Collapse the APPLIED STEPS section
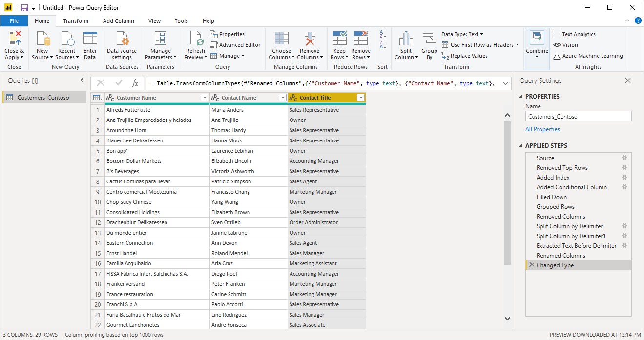Image resolution: width=644 pixels, height=340 pixels. point(521,146)
